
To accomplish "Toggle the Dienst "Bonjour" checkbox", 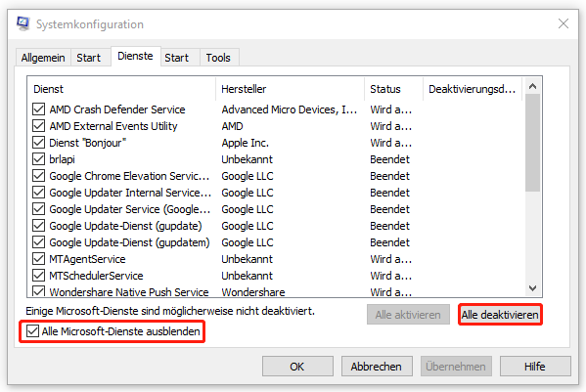I will pos(38,143).
